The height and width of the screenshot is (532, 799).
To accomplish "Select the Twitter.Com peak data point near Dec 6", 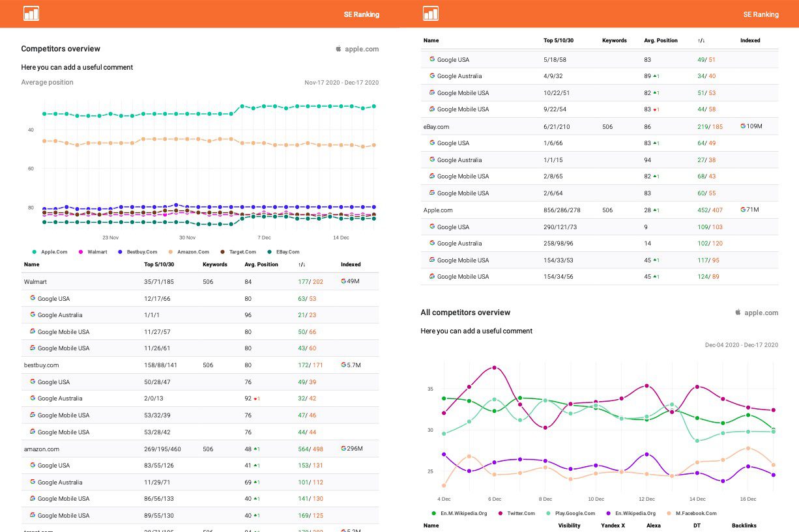I will [495, 367].
